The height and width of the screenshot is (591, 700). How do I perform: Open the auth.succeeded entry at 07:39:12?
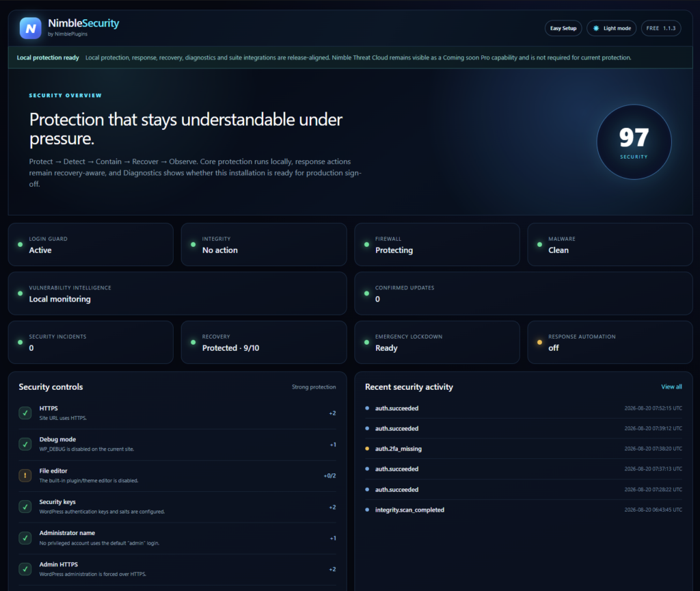pyautogui.click(x=523, y=428)
